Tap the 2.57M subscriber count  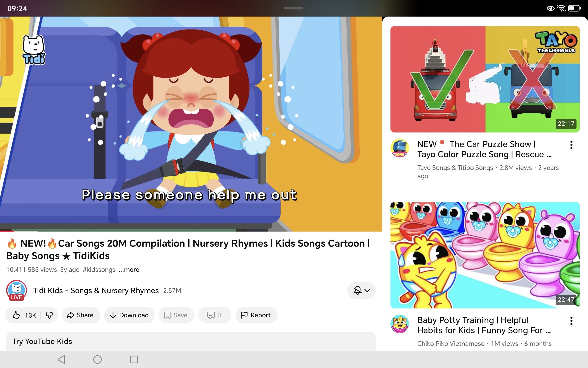pos(172,290)
